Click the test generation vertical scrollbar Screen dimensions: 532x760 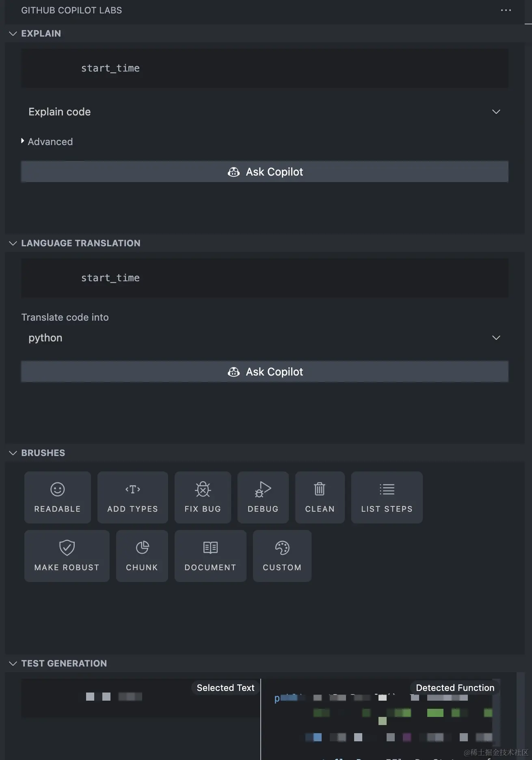pyautogui.click(x=520, y=715)
